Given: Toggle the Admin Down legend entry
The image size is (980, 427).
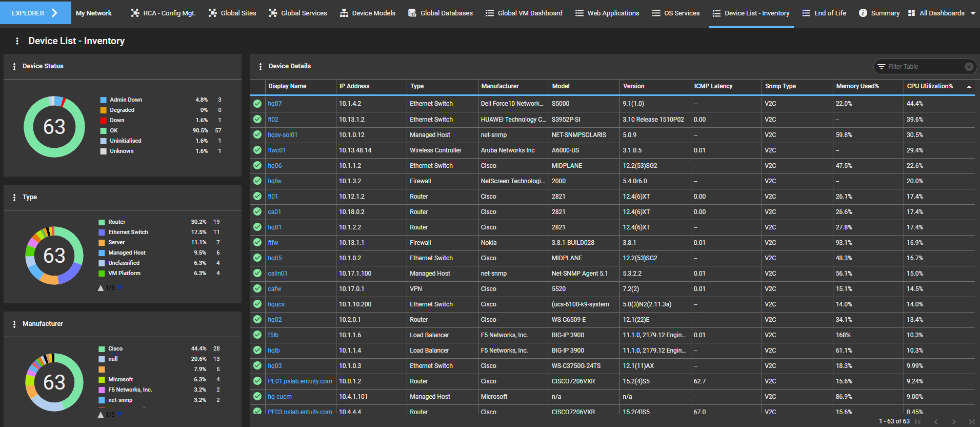Looking at the screenshot, I should [126, 100].
